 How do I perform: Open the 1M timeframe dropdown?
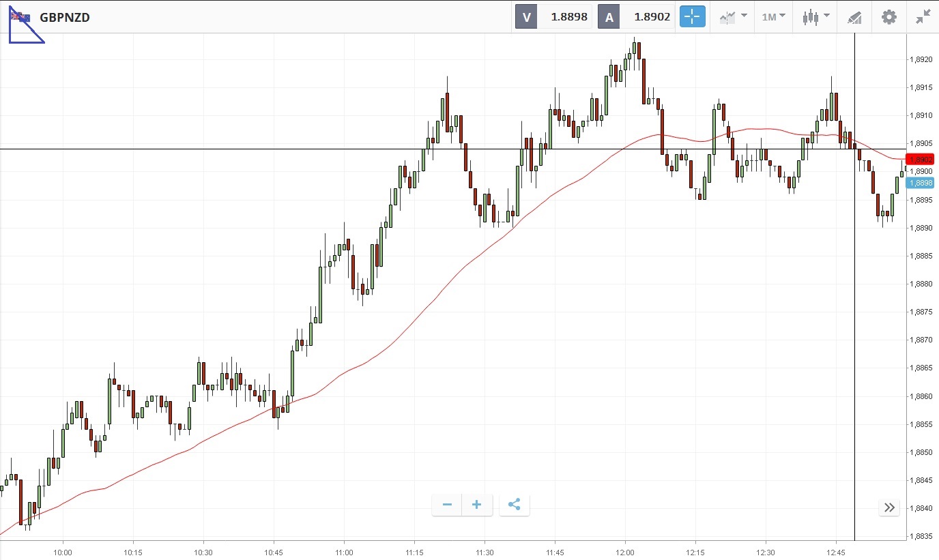773,16
